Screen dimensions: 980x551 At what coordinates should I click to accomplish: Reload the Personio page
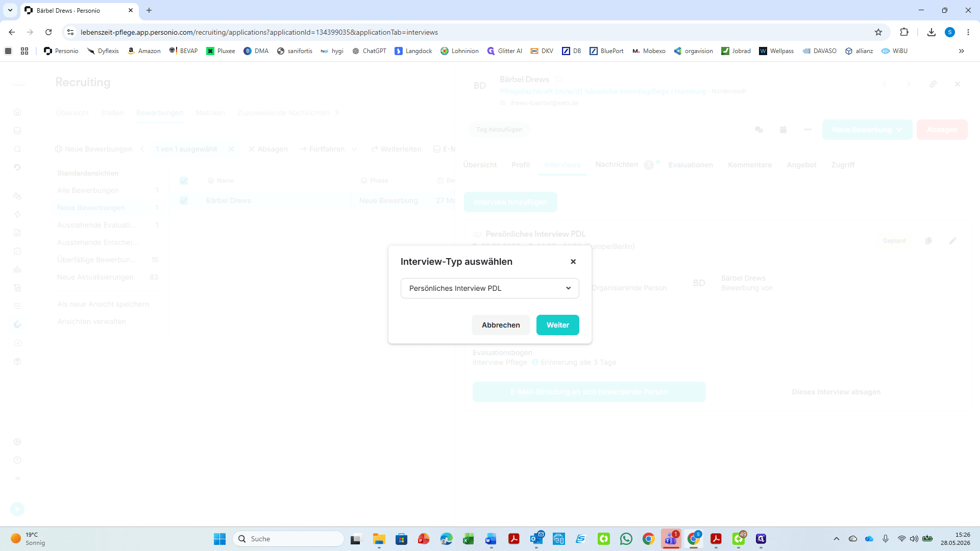tap(48, 32)
